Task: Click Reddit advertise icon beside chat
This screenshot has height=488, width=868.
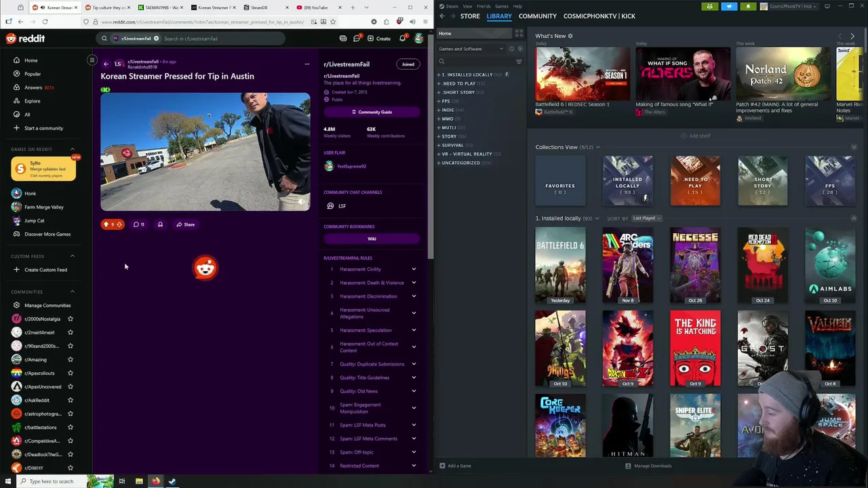Action: [x=343, y=39]
